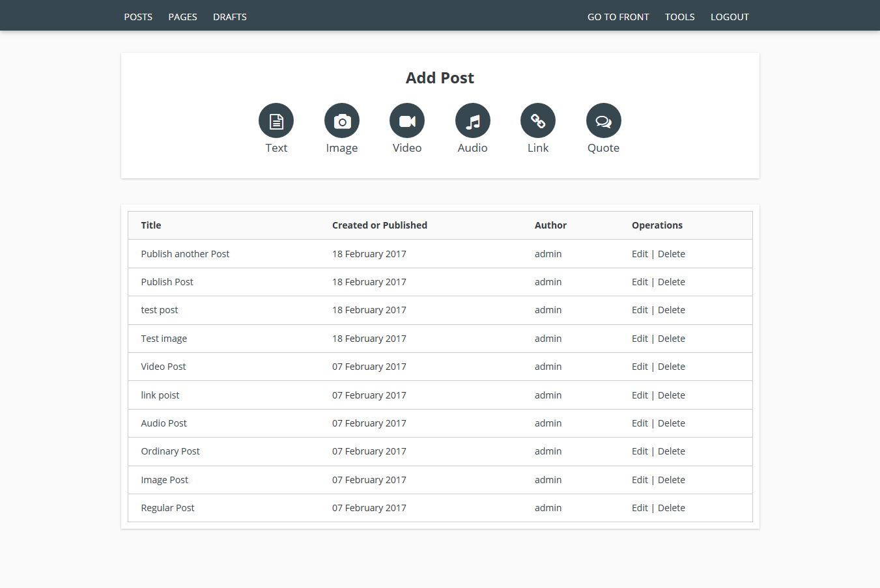Edit the "Publish another Post" entry
Image resolution: width=880 pixels, height=588 pixels.
tap(640, 254)
